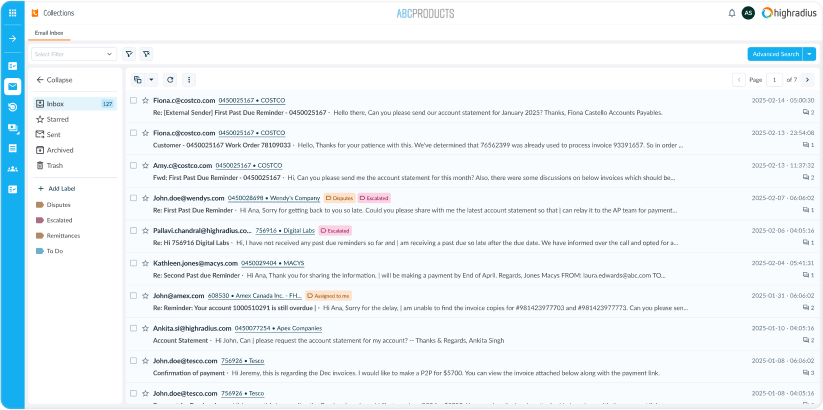Open the document list icon in left rail
Image resolution: width=823 pixels, height=410 pixels.
click(13, 149)
